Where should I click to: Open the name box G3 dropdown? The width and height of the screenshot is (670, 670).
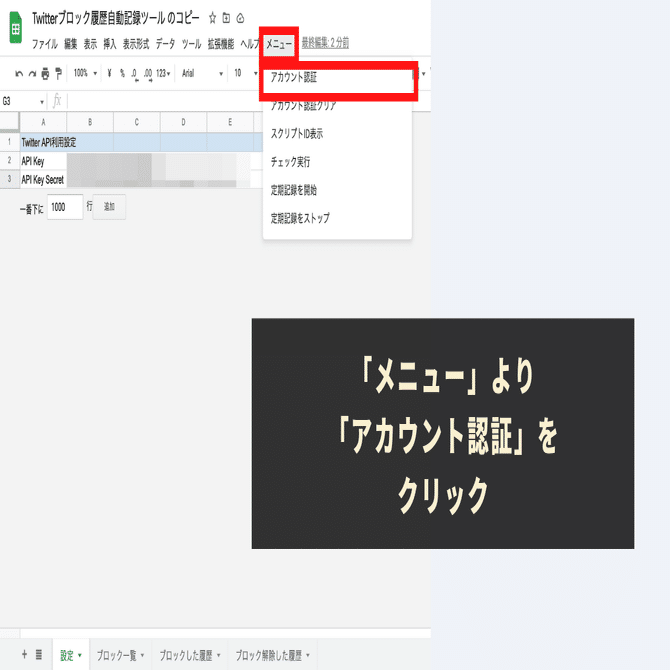point(41,102)
